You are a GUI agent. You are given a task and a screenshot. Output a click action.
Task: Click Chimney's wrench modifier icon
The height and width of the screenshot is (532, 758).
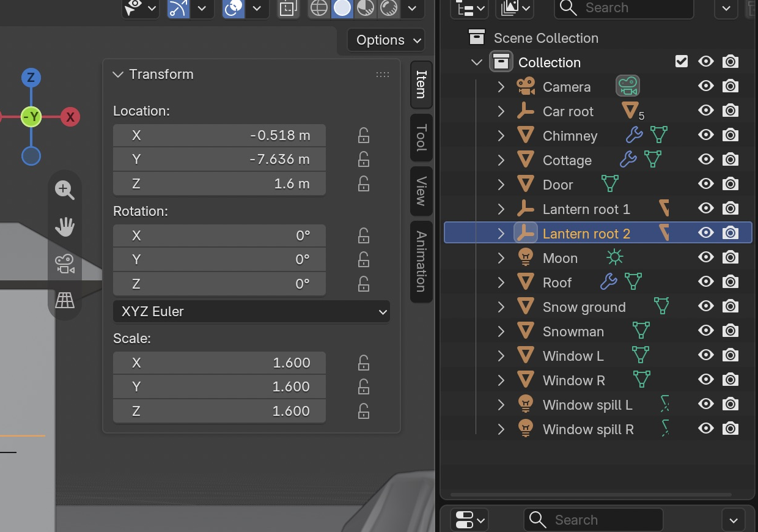pos(634,135)
